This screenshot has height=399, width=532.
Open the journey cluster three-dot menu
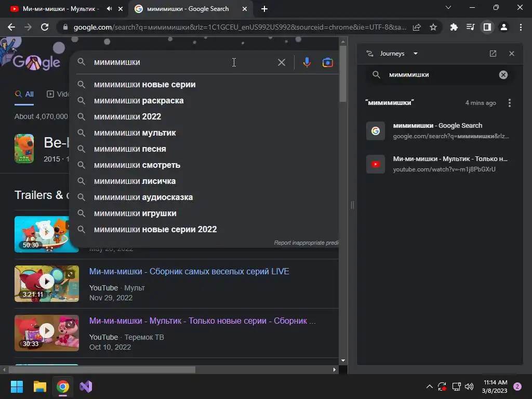tap(509, 103)
